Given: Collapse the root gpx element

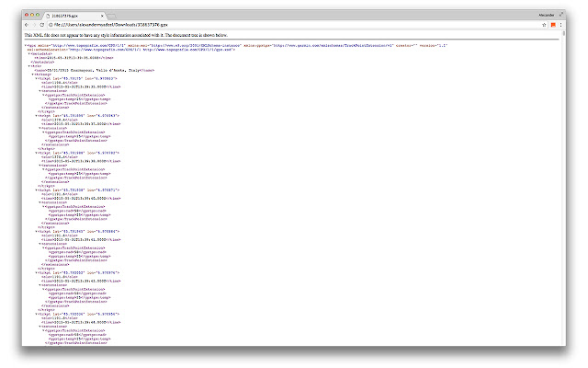Looking at the screenshot, I should coord(26,45).
